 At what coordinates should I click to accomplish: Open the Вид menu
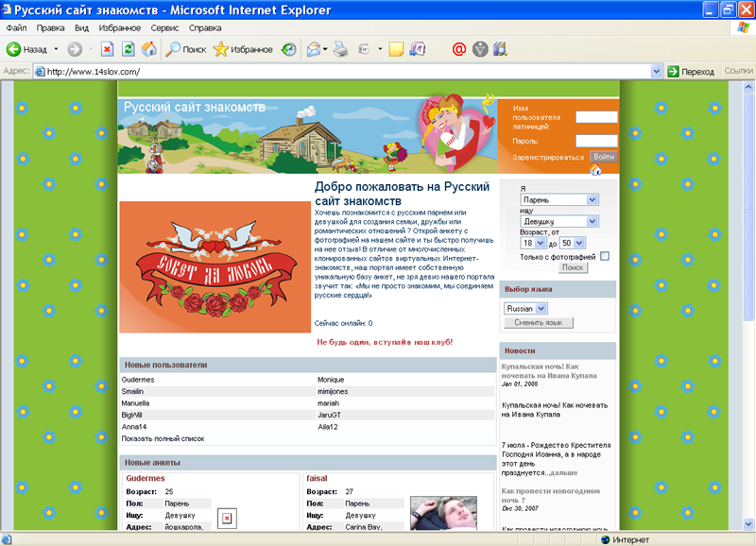point(81,28)
